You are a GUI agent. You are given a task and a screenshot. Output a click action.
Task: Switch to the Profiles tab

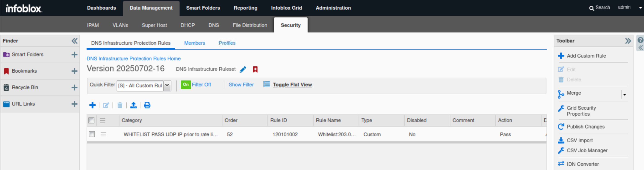point(227,43)
